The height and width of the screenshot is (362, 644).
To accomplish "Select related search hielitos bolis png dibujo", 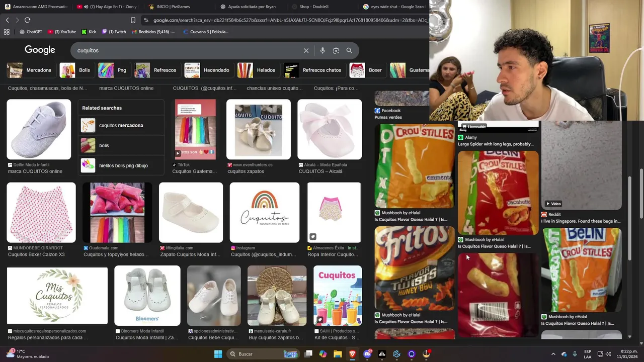I will 121,165.
